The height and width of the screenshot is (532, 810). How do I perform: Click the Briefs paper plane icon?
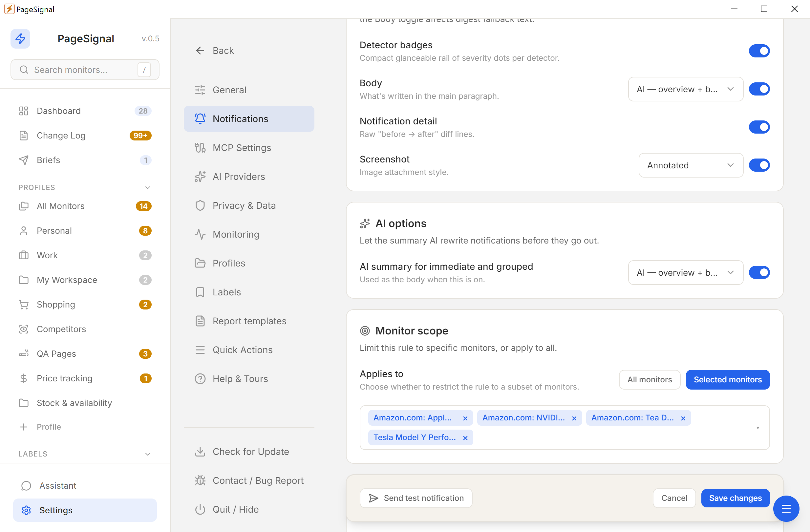coord(24,160)
